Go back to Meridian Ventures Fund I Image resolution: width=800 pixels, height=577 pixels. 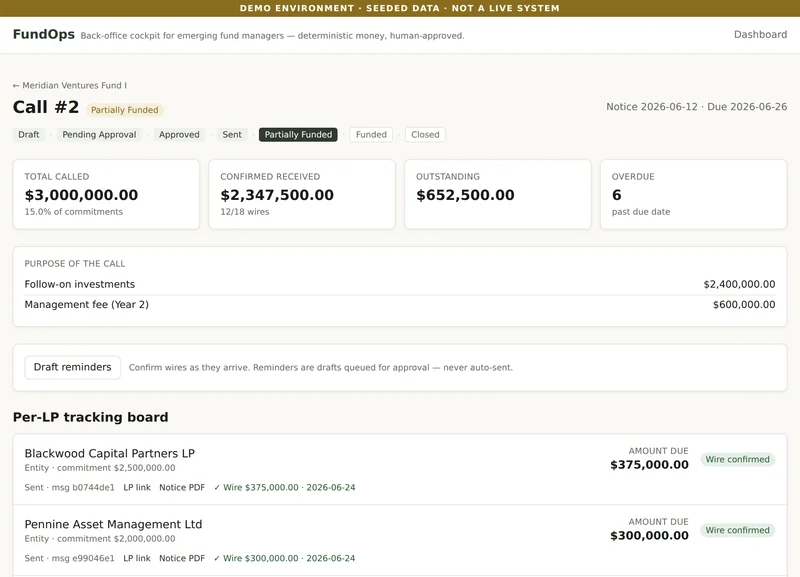[x=70, y=85]
